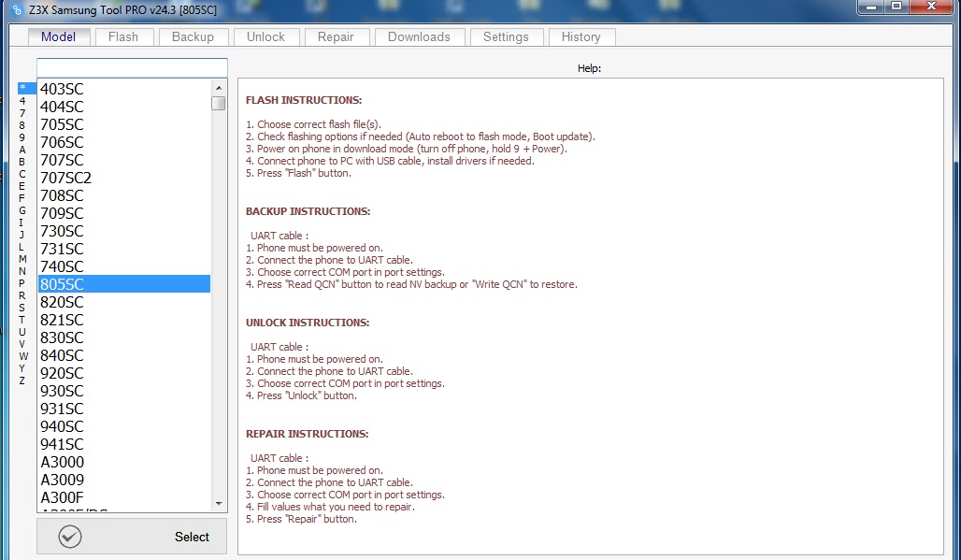Pick model 941SC from list
Image resolution: width=961 pixels, height=560 pixels.
[x=123, y=444]
